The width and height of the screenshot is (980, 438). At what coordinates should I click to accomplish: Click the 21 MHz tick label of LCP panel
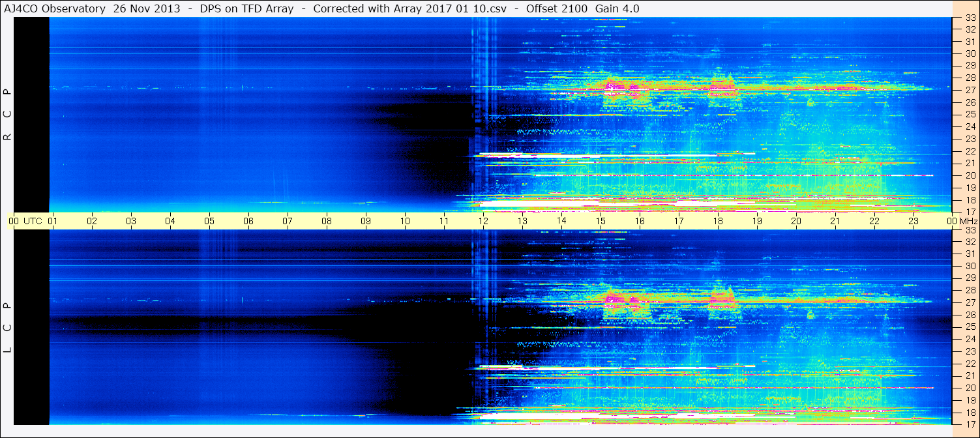(x=970, y=375)
